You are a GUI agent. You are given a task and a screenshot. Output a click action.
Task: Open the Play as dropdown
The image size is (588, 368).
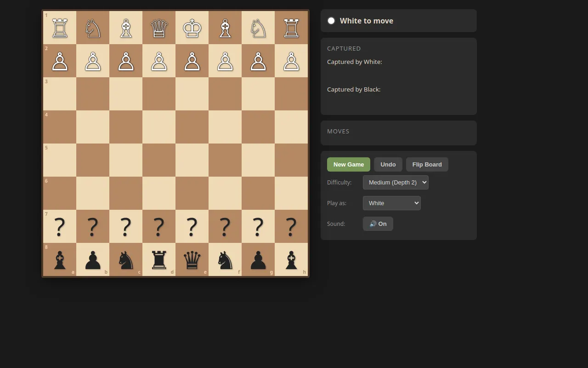click(392, 203)
